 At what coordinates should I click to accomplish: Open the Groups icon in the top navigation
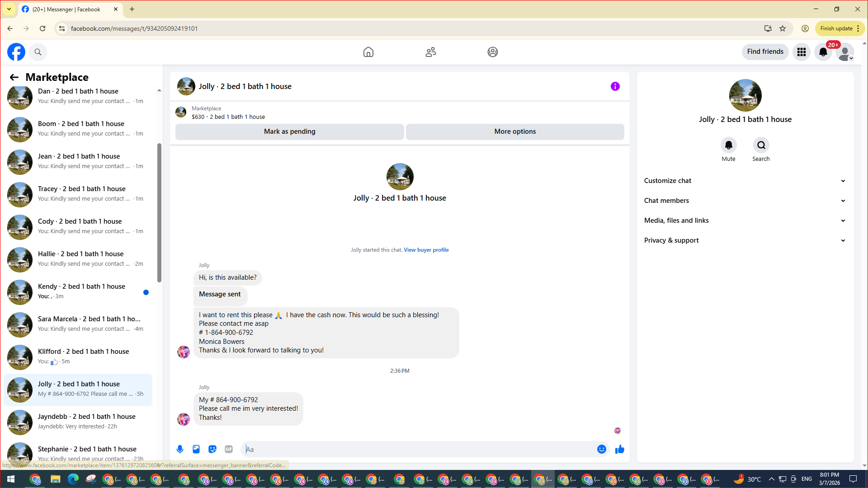[493, 52]
